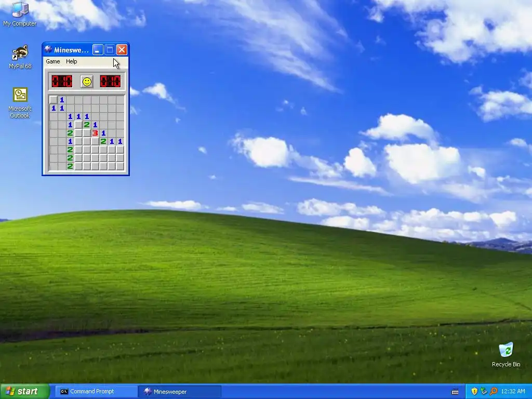The height and width of the screenshot is (399, 532).
Task: Open the Help menu in Minesweeper
Action: [x=71, y=61]
